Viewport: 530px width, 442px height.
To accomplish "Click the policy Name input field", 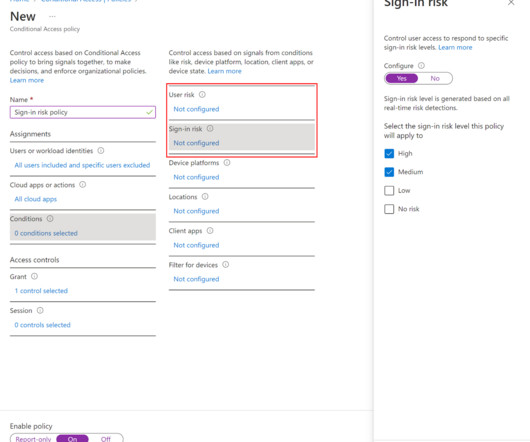I will coord(83,112).
